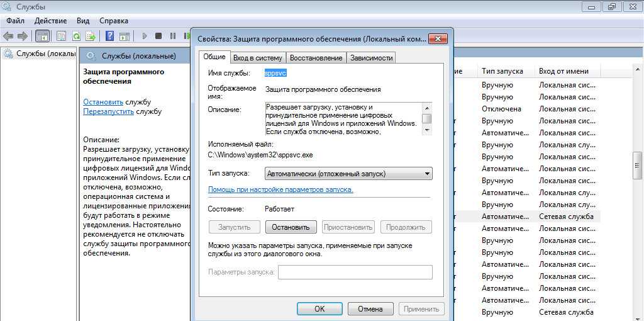
Task: Click the Службы window title icon
Action: [x=6, y=6]
